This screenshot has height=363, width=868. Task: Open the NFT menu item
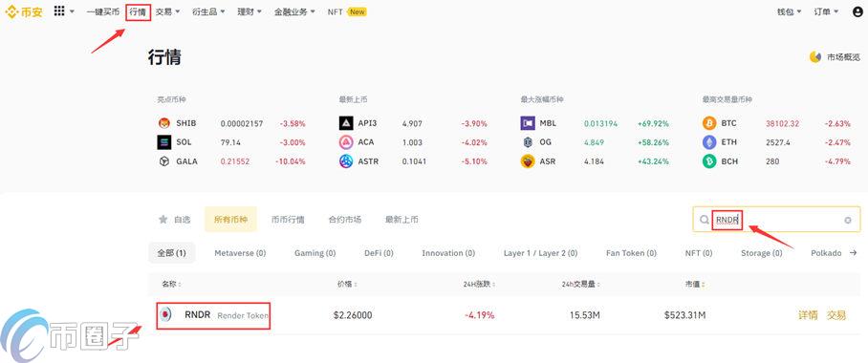335,11
